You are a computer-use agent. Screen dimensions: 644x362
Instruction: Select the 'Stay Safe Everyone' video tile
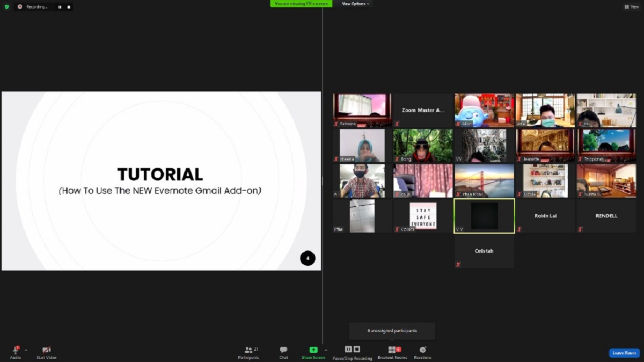pyautogui.click(x=423, y=216)
